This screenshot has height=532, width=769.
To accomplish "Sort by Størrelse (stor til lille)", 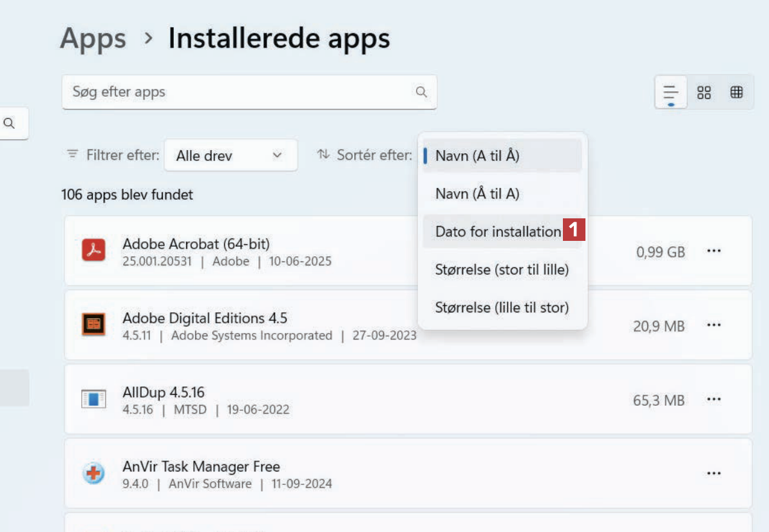I will (502, 270).
